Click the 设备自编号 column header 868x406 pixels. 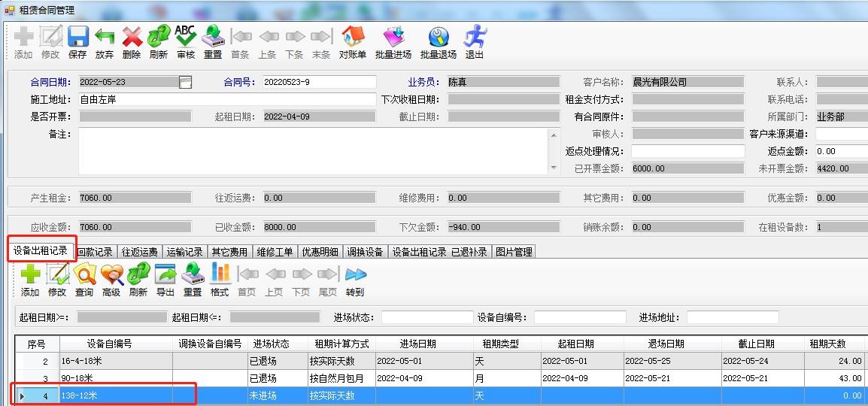click(x=117, y=344)
